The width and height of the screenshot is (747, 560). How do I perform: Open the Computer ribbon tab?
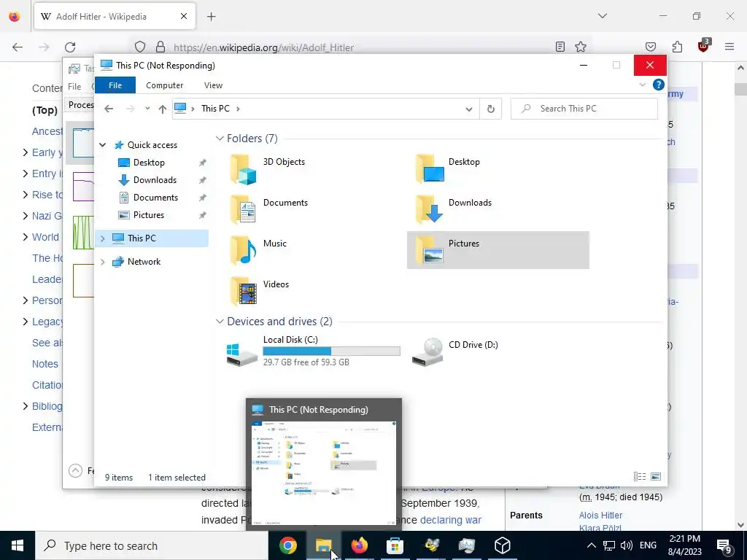(164, 85)
